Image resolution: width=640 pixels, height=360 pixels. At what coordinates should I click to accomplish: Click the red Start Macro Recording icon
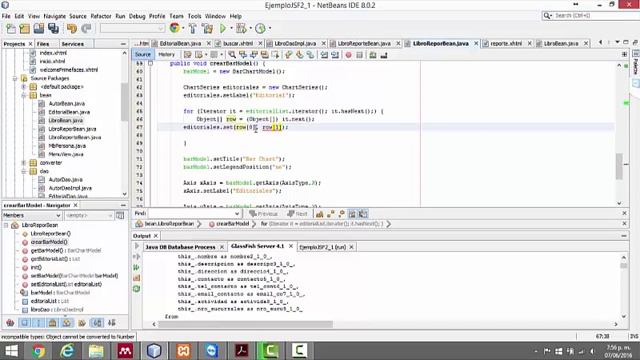pos(348,55)
